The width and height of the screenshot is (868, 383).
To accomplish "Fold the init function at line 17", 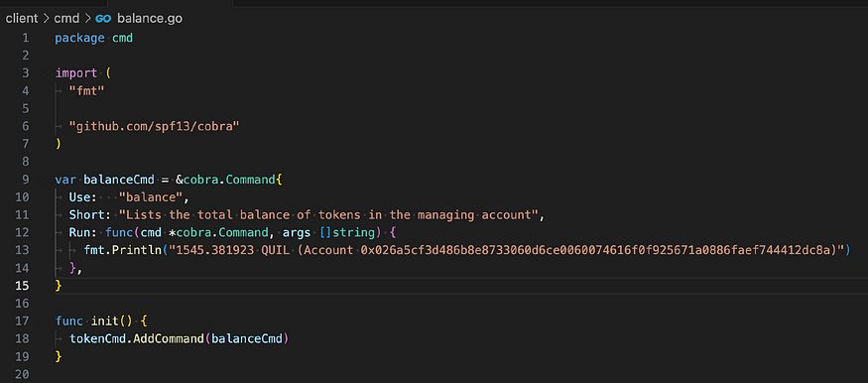I will (44, 321).
